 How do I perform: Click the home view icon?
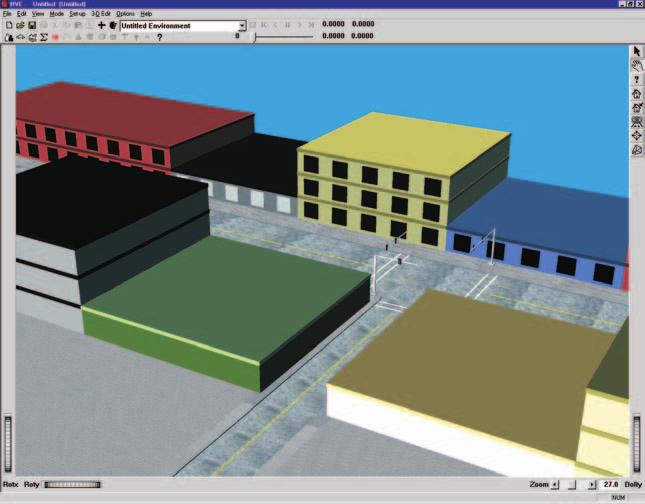[637, 94]
